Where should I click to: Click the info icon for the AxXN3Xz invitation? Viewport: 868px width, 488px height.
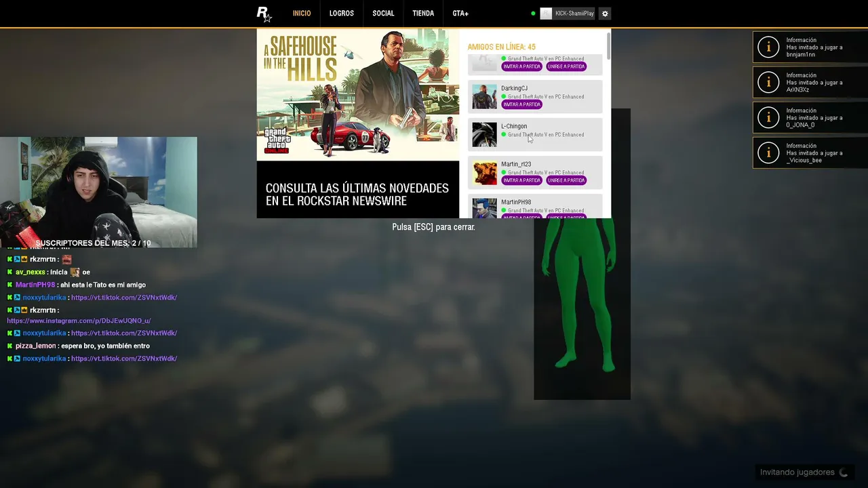point(768,82)
